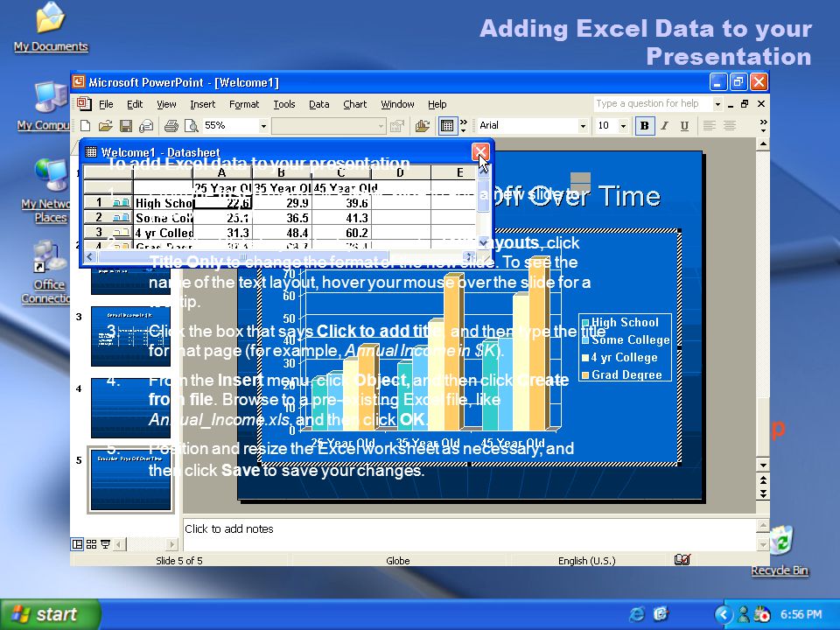Viewport: 840px width, 630px height.
Task: Click the E-mail toolbar icon
Action: (146, 126)
